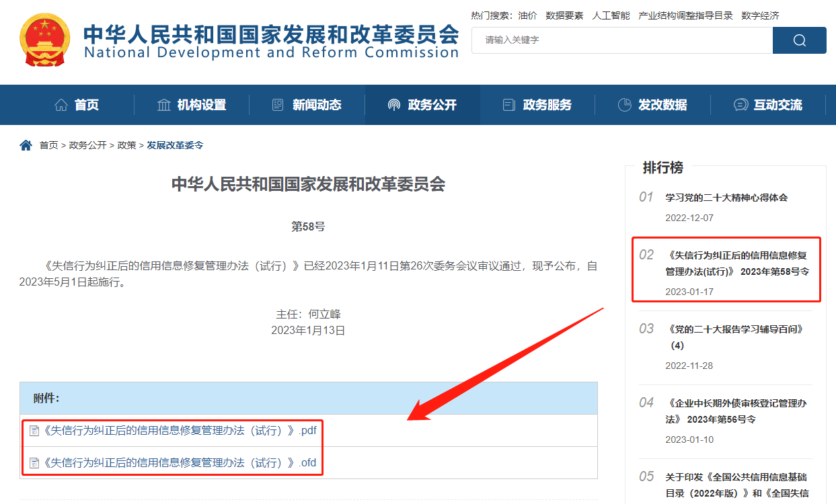Open the 政务服务 navigation item
836x504 pixels.
pyautogui.click(x=537, y=105)
